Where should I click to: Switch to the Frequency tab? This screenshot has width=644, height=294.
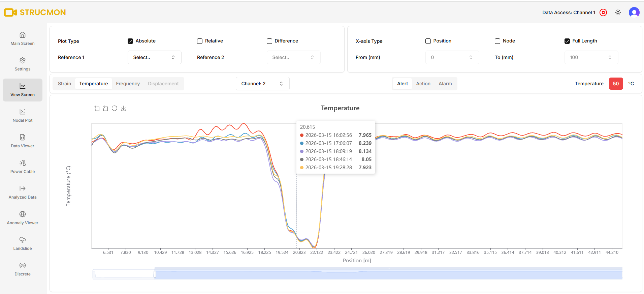tap(128, 84)
